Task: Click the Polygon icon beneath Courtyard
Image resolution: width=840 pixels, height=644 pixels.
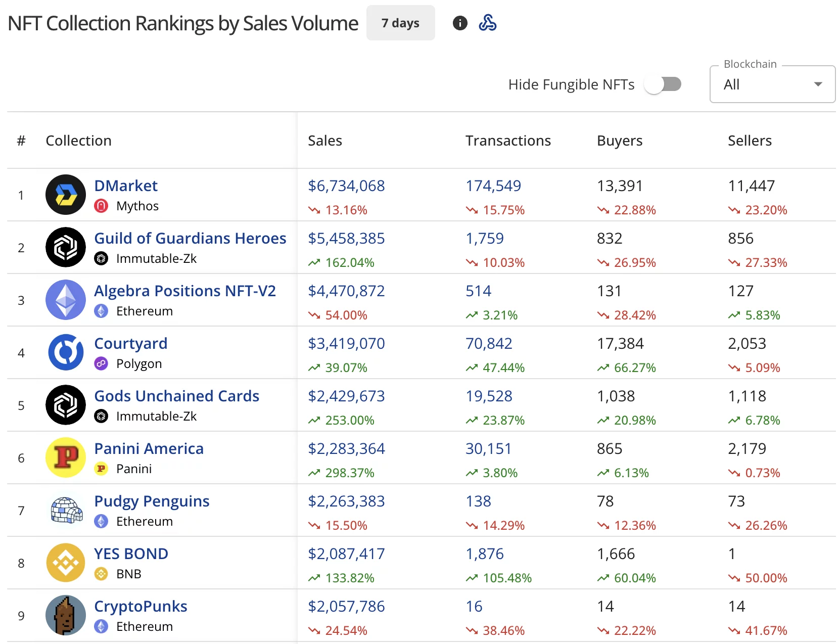Action: 101,363
